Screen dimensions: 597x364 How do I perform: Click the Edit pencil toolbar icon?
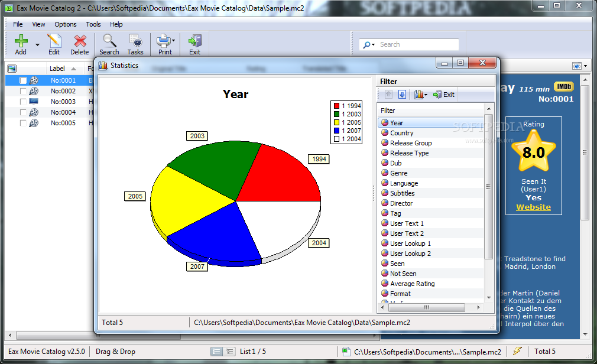(54, 41)
